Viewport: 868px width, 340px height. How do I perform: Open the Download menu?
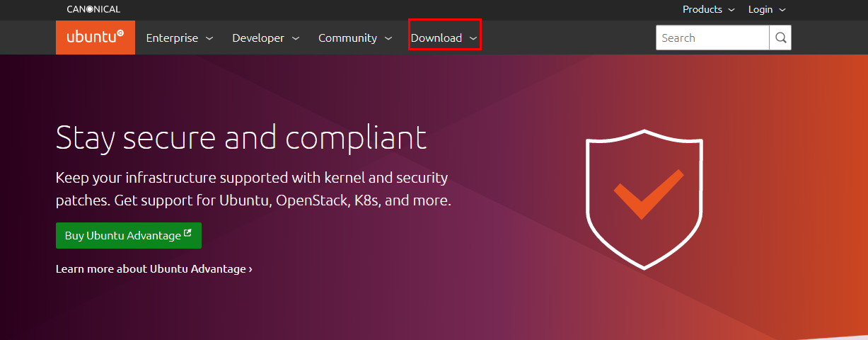click(445, 38)
